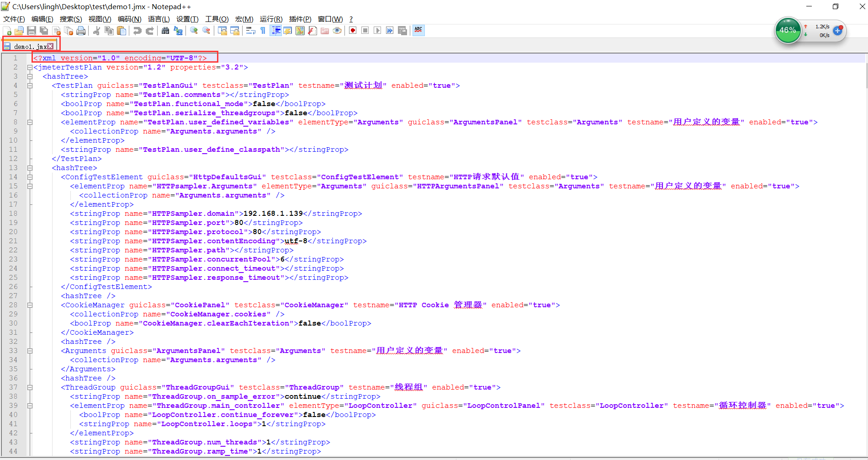Toggle synchronize vertical scrolling
Image resolution: width=868 pixels, height=460 pixels.
[222, 31]
